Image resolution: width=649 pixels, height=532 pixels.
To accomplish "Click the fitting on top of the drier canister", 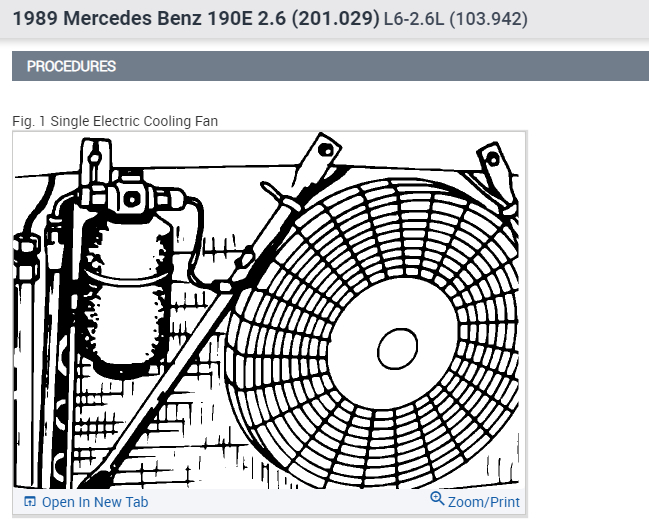I will [127, 193].
